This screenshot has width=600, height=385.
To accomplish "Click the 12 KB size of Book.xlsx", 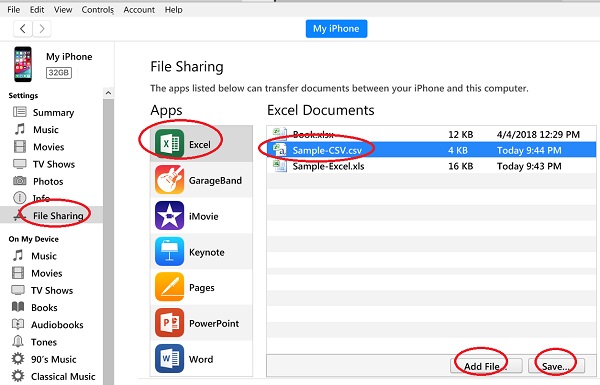I will coord(461,134).
